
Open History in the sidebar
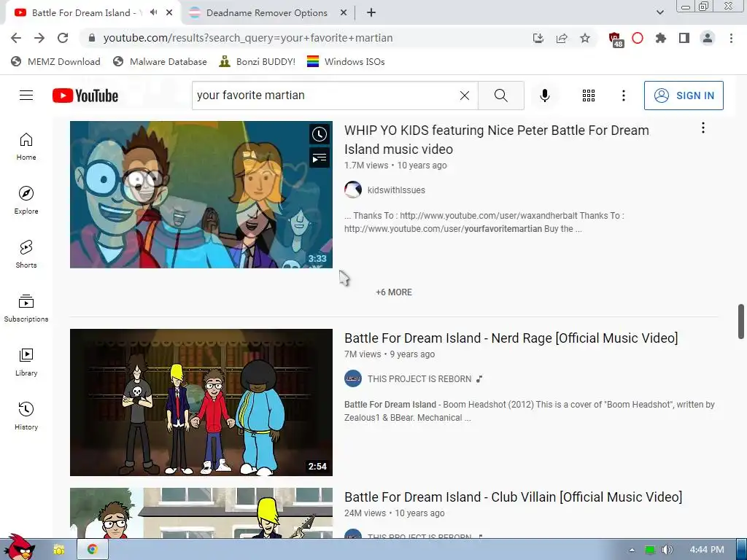26,416
